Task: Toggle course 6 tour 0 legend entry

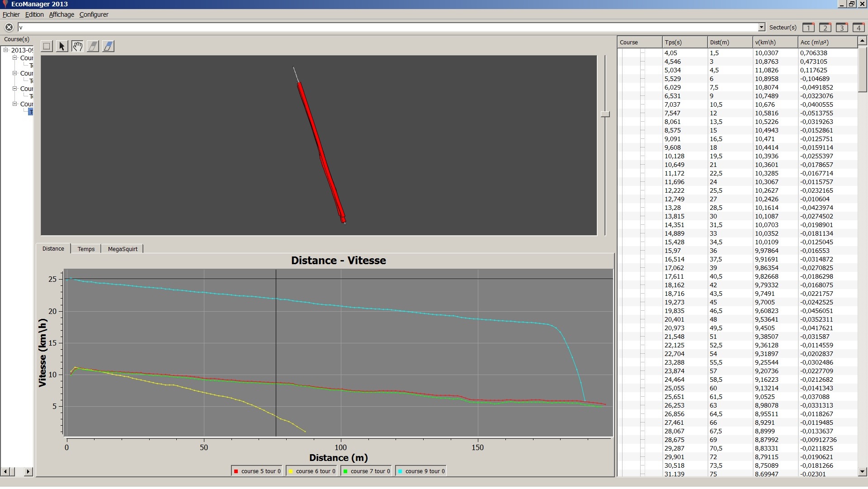Action: pos(312,471)
